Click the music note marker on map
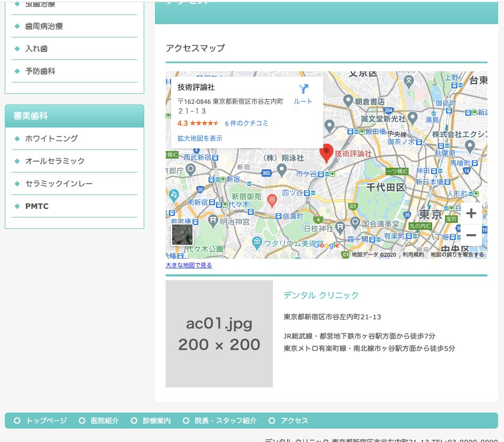The image size is (504, 442). coord(174,196)
